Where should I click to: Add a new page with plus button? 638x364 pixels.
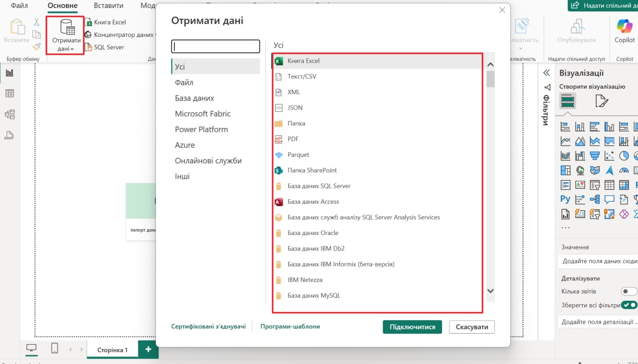(148, 350)
